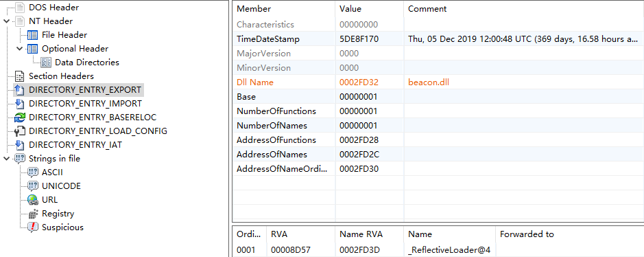Image resolution: width=644 pixels, height=257 pixels.
Task: Select the MajorVersion row
Action: click(438, 54)
